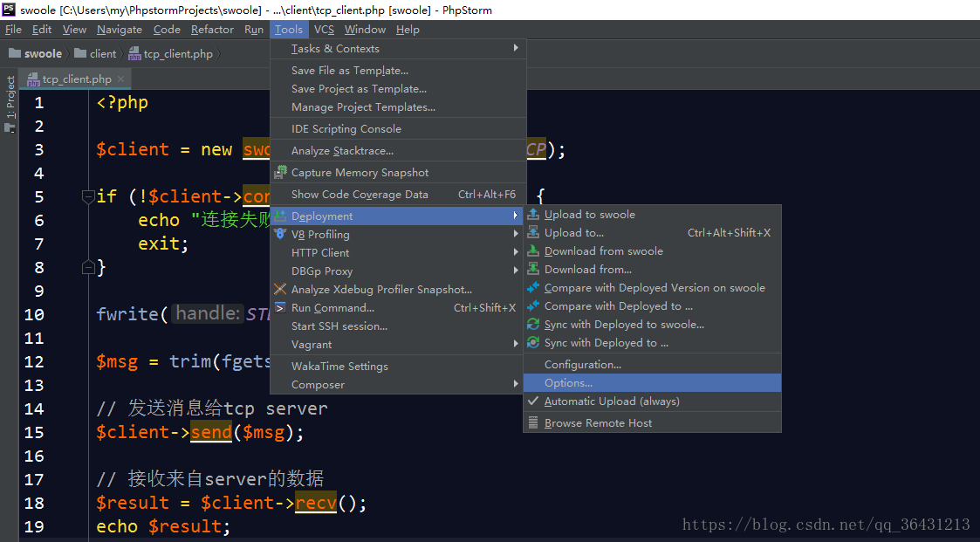Switch to the tcp_client.php editor tab

tap(76, 79)
